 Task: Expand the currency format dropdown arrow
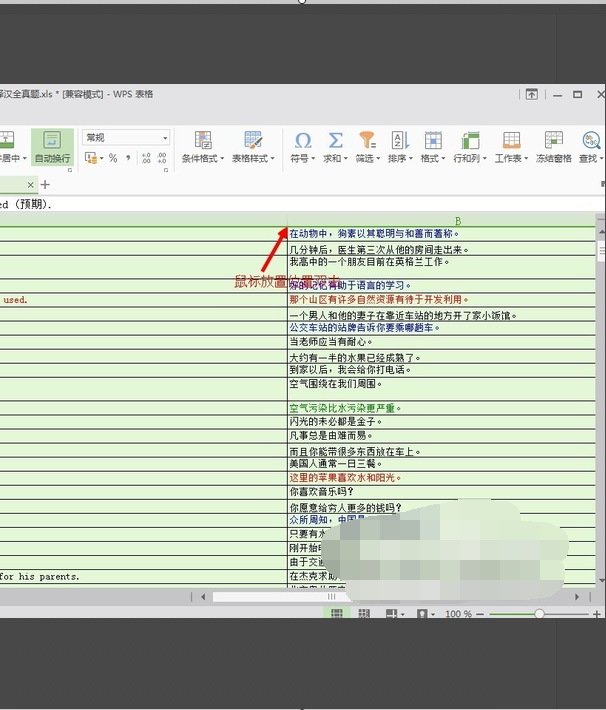pos(102,158)
